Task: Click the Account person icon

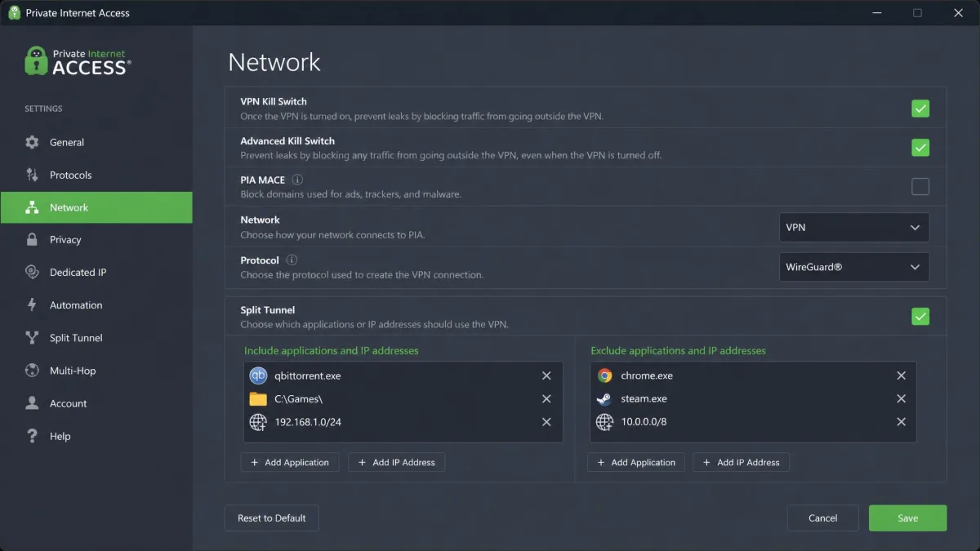Action: click(32, 403)
